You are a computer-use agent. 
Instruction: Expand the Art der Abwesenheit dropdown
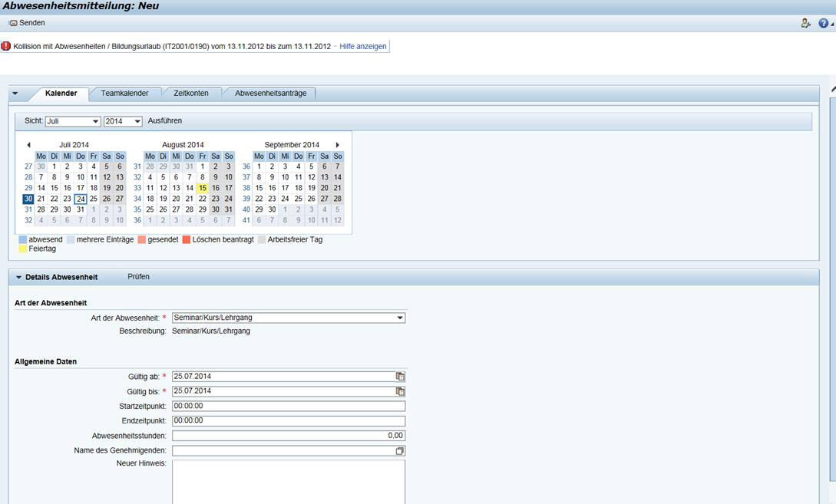400,318
